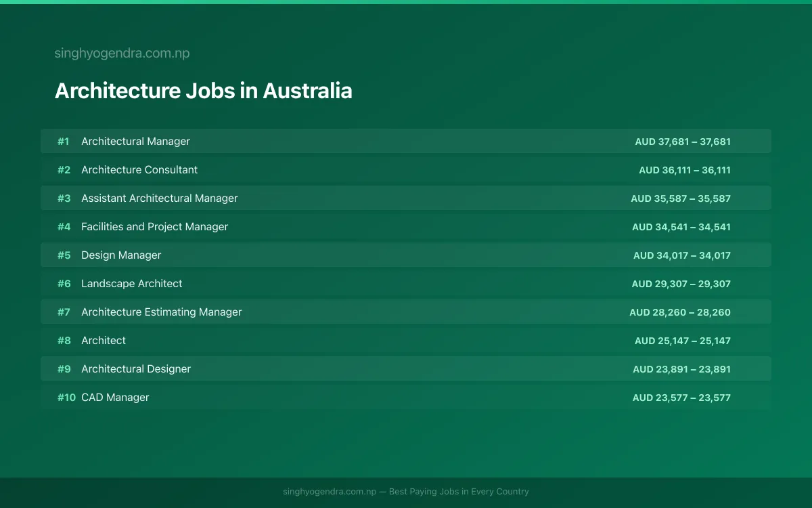Click rank label '#3'
812x508 pixels.
(x=64, y=198)
